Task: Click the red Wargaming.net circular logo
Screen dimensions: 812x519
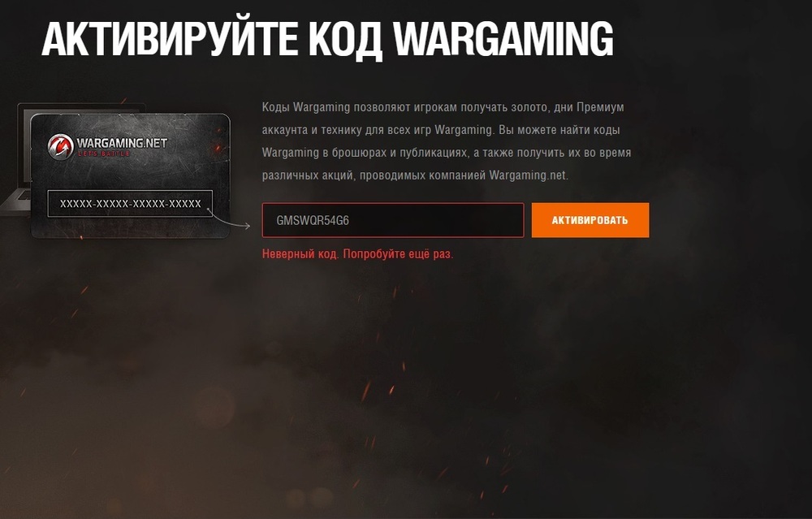Action: pos(61,146)
